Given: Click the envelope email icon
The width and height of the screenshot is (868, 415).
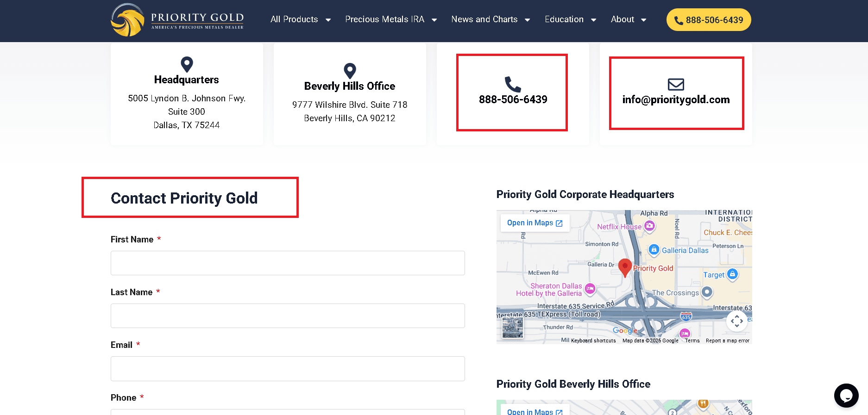Looking at the screenshot, I should coord(676,84).
